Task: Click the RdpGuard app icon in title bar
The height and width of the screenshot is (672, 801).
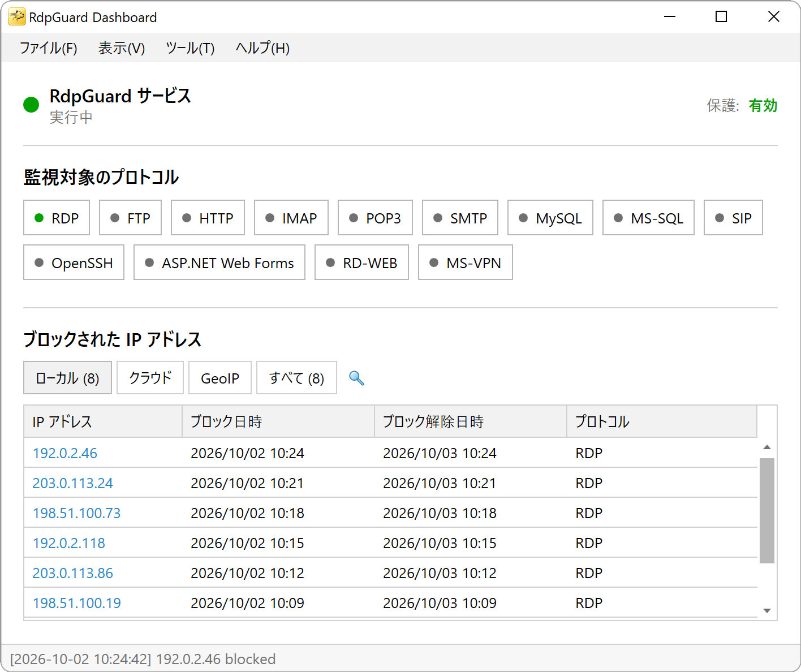Action: click(16, 17)
